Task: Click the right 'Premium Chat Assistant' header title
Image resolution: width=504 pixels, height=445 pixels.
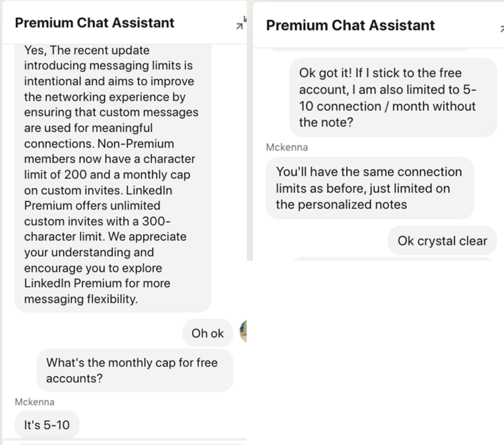Action: coord(350,26)
